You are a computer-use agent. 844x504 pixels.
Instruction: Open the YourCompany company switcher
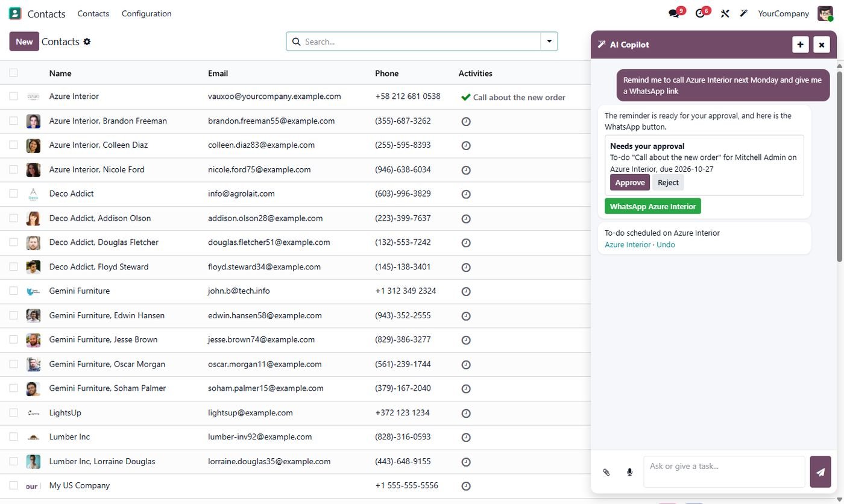(x=783, y=13)
